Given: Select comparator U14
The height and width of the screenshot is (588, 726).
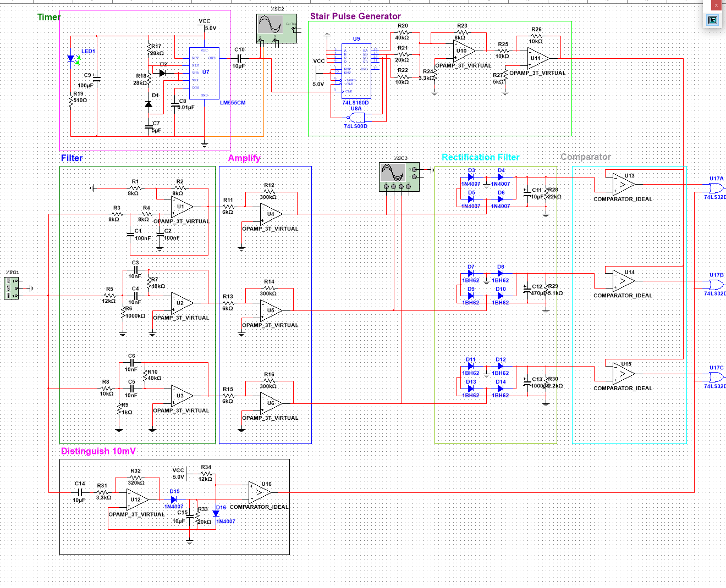Looking at the screenshot, I should [624, 280].
